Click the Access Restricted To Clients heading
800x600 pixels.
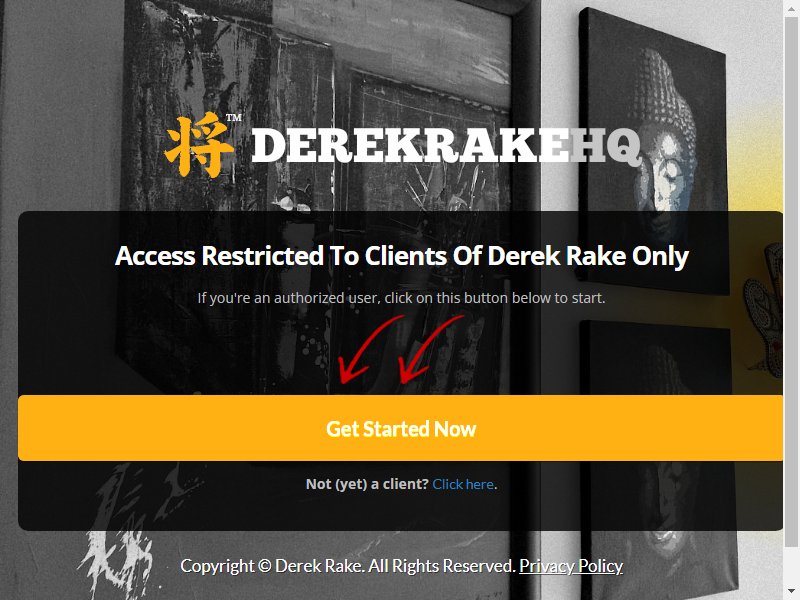click(x=402, y=256)
